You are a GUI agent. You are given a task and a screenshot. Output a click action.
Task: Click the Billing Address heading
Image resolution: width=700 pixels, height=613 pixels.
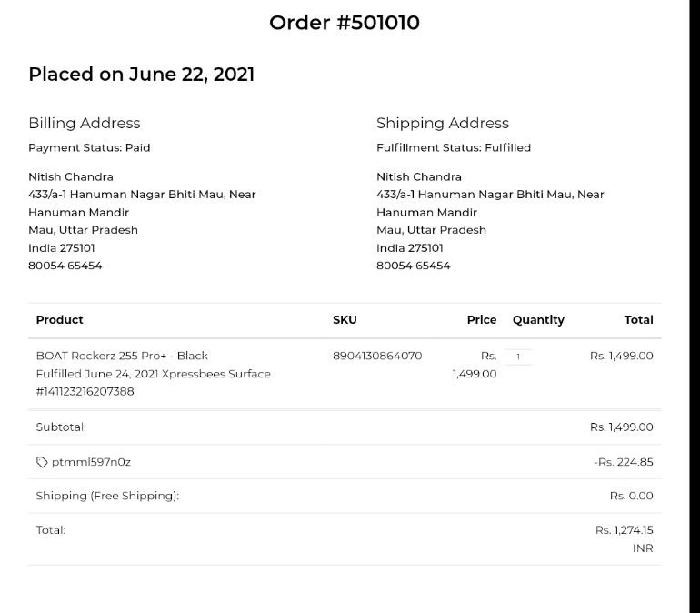pyautogui.click(x=85, y=123)
